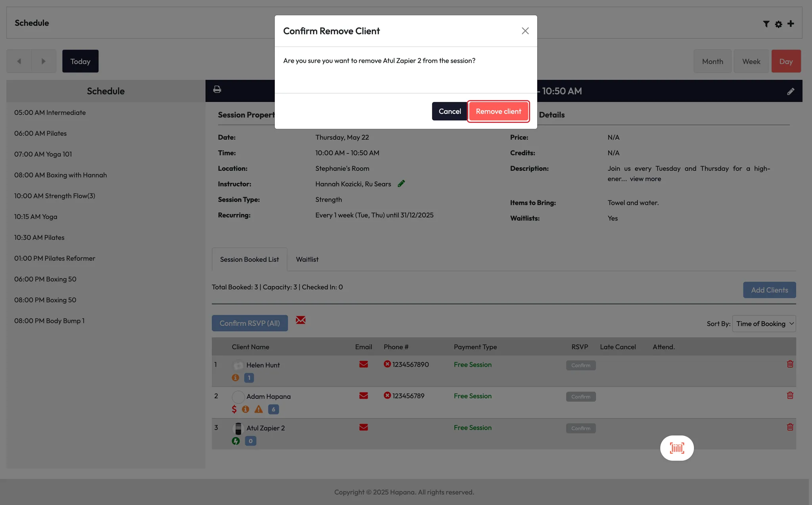Click the barcode scanner floating button
The height and width of the screenshot is (505, 812).
(x=676, y=448)
